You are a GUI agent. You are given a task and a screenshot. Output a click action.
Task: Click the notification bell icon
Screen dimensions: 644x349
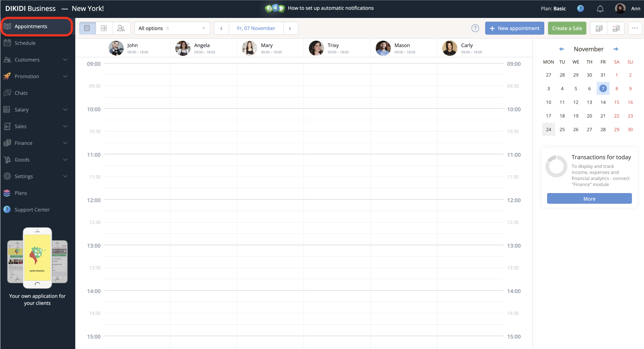tap(600, 9)
